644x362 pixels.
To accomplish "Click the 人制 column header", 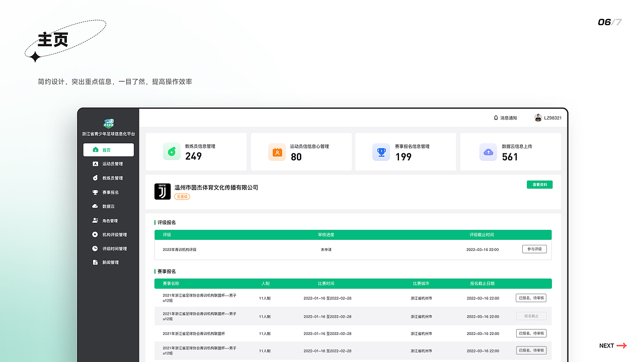I will point(265,284).
